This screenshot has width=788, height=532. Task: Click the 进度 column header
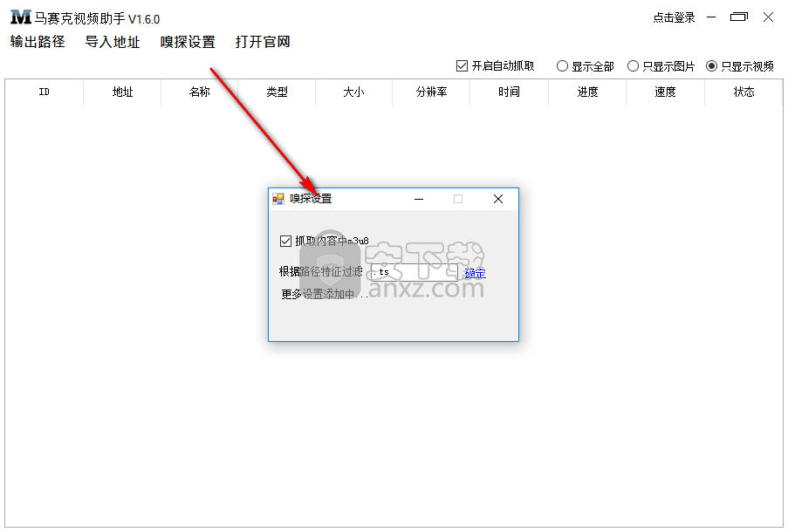click(x=587, y=92)
